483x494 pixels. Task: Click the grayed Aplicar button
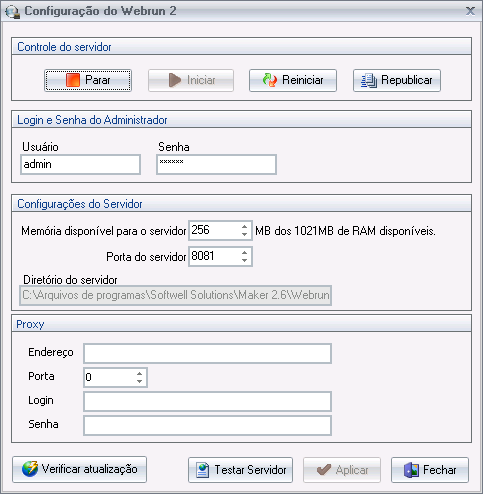[x=342, y=470]
